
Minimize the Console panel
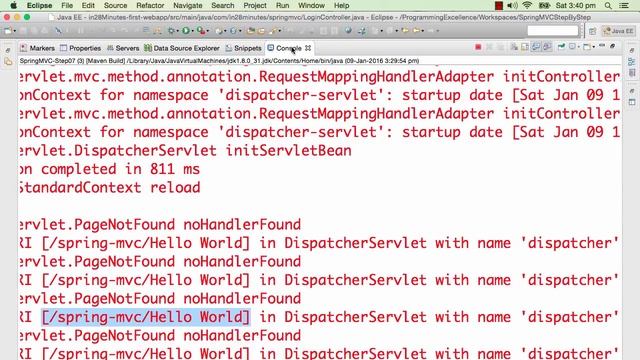pos(602,46)
